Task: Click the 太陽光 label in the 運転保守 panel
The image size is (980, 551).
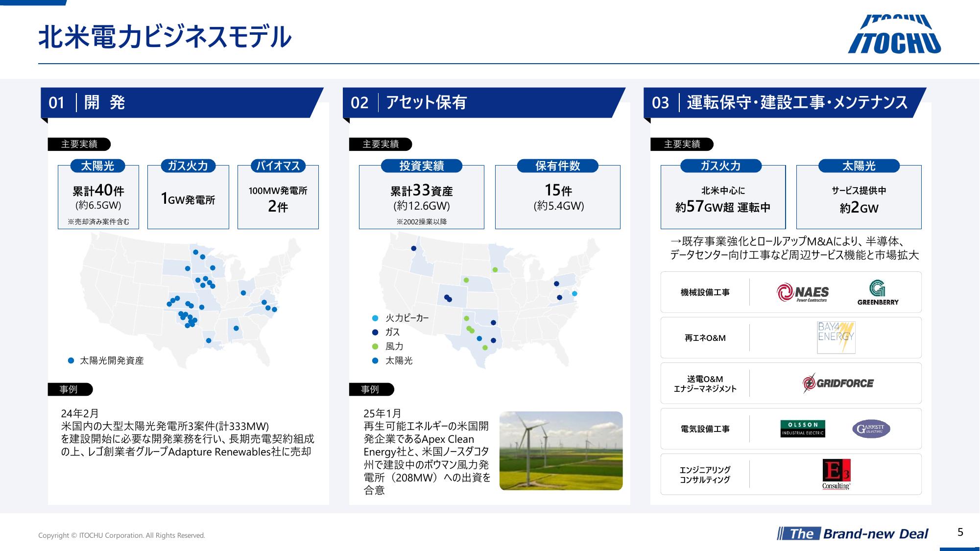Action: pyautogui.click(x=859, y=166)
